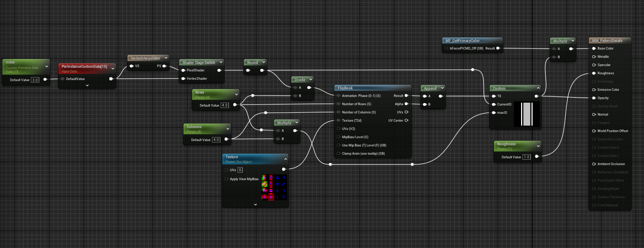Click the PixelShader input pin
The height and width of the screenshot is (248, 644).
[x=183, y=70]
